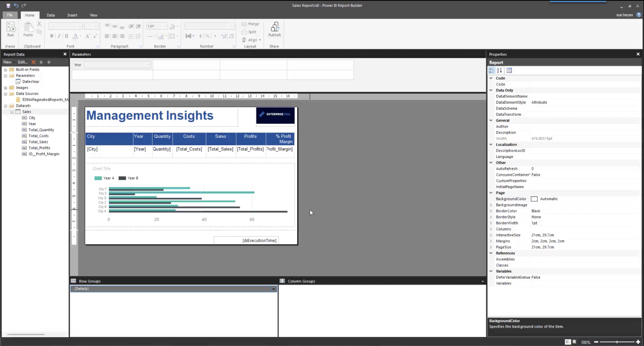644x346 pixels.
Task: Toggle Categorized view in Properties panel
Action: click(x=492, y=71)
